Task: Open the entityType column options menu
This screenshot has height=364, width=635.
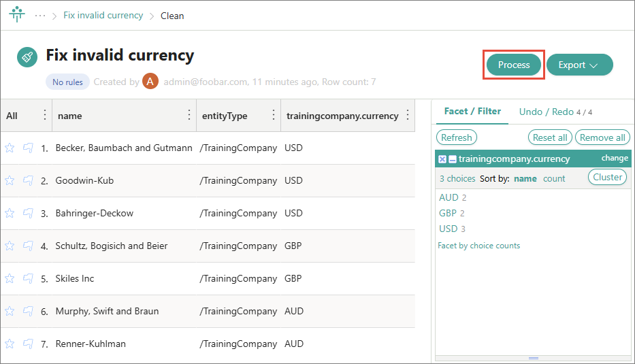Action: [x=274, y=116]
